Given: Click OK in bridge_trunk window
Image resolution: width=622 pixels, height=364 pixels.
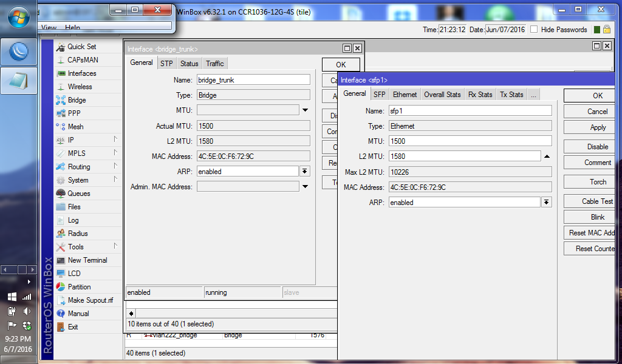Looking at the screenshot, I should pos(341,65).
